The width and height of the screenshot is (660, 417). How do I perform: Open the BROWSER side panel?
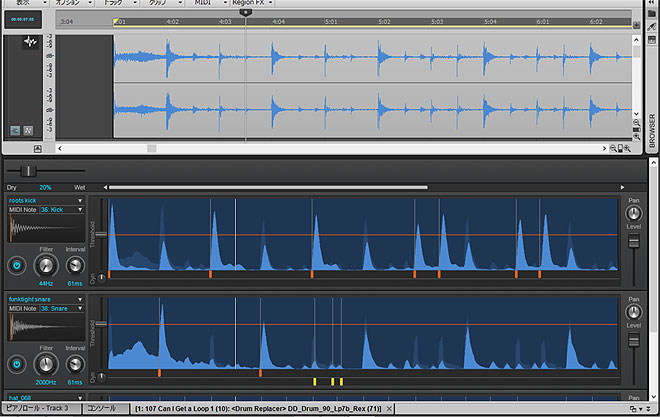coord(652,130)
